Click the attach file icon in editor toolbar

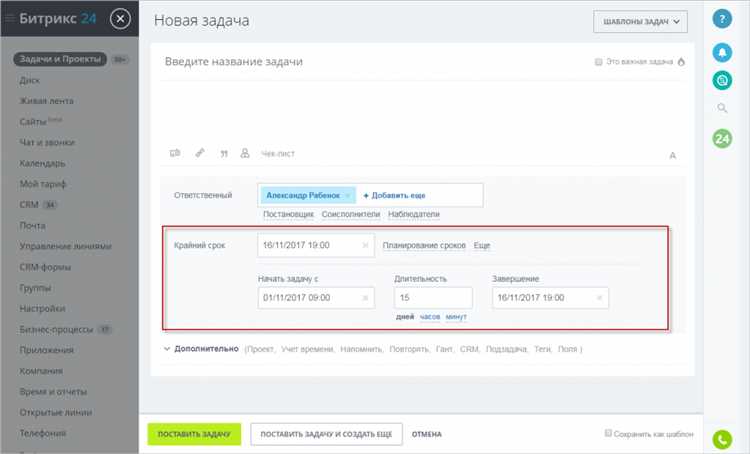tap(175, 153)
